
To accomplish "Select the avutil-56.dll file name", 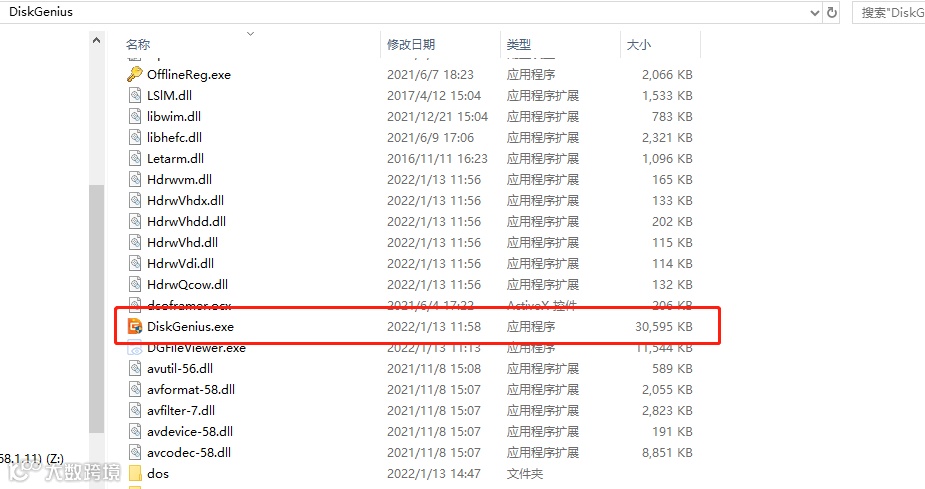I will (x=180, y=368).
